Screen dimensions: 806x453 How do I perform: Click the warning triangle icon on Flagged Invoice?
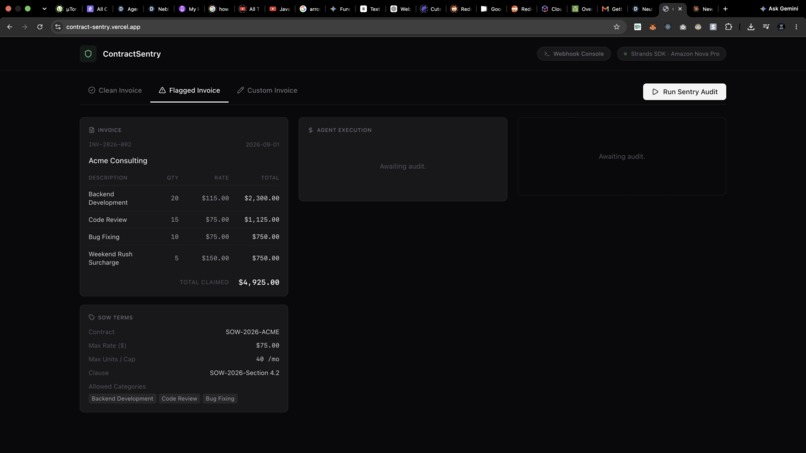point(162,90)
